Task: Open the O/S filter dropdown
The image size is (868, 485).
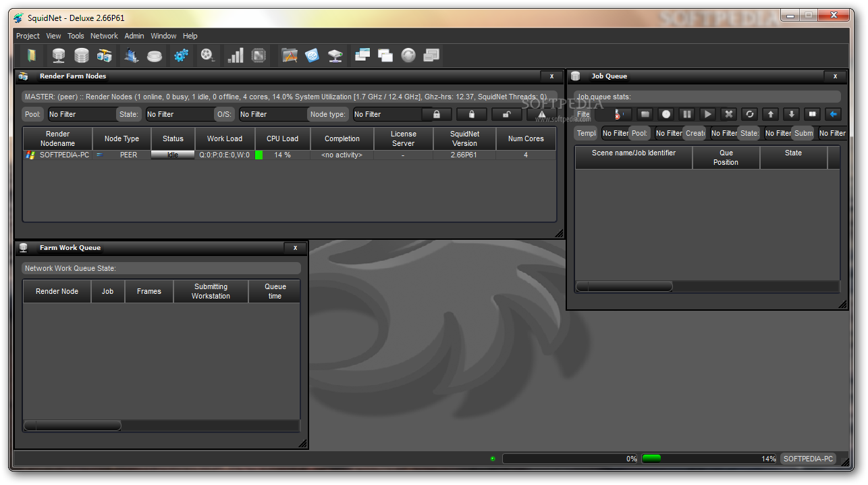Action: pos(273,114)
